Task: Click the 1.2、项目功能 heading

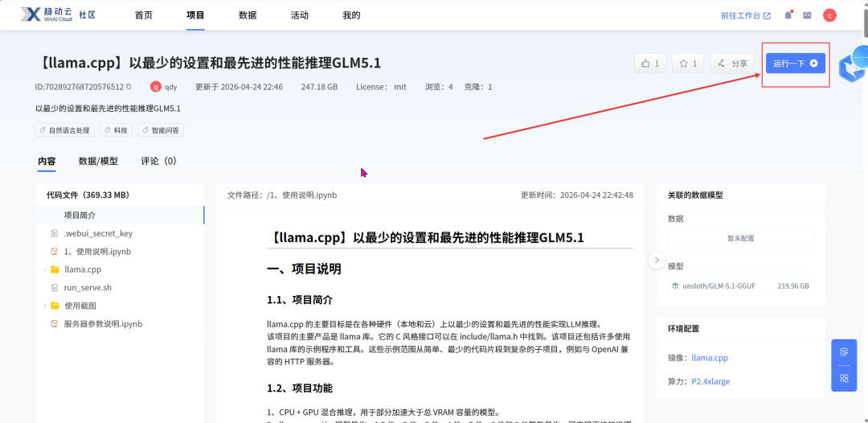Action: coord(300,388)
